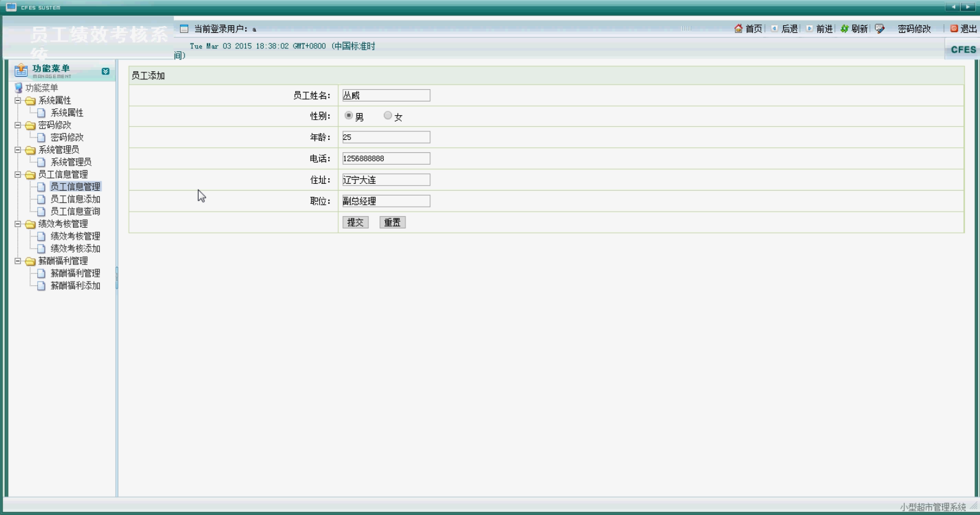Click the right scroll arrow in title bar

click(968, 7)
